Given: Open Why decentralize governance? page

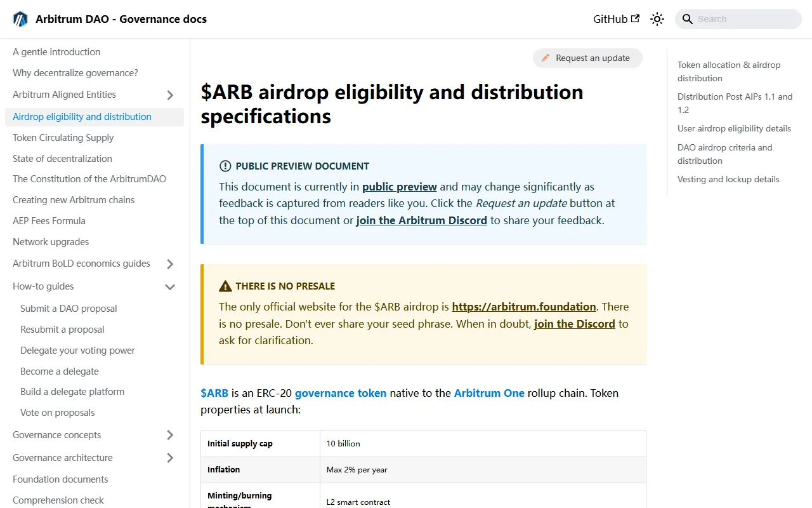Looking at the screenshot, I should pyautogui.click(x=75, y=73).
